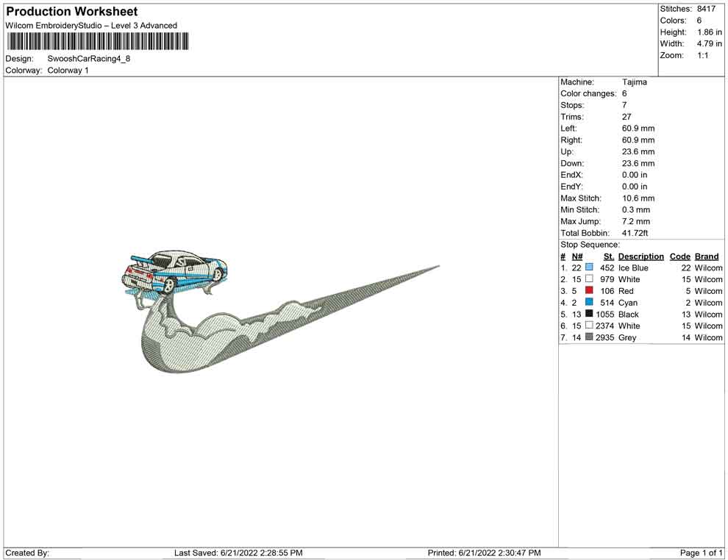Click the Up value '23.6 mm'

638,151
